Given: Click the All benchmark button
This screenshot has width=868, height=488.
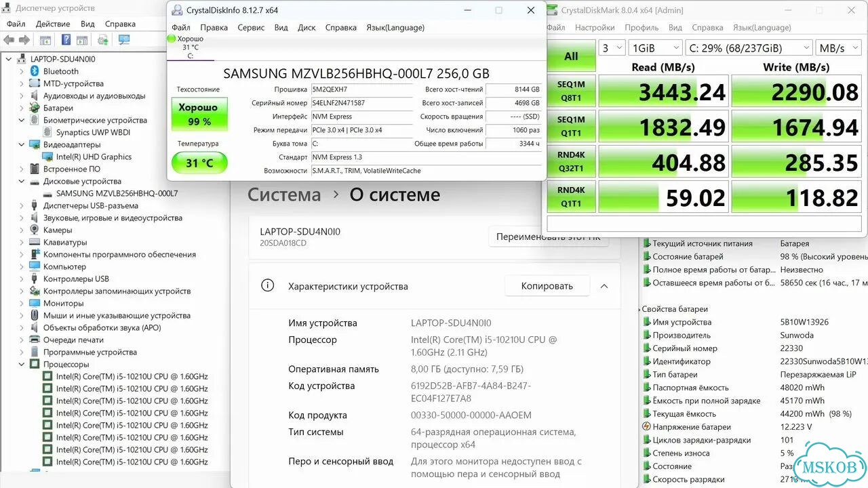Looking at the screenshot, I should tap(571, 56).
